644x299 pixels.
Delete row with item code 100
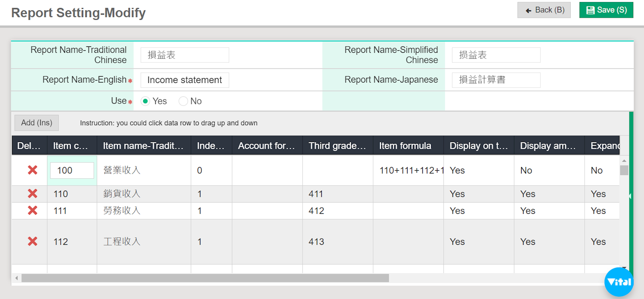pyautogui.click(x=33, y=170)
